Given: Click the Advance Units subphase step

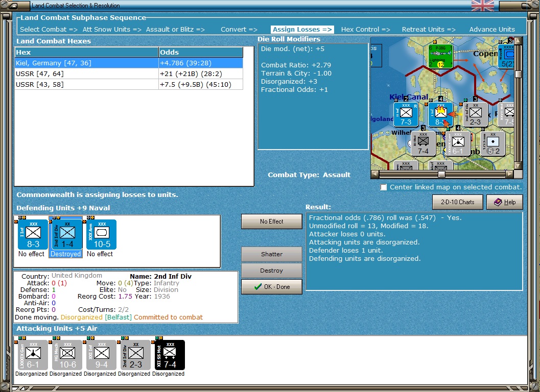Looking at the screenshot, I should point(492,29).
